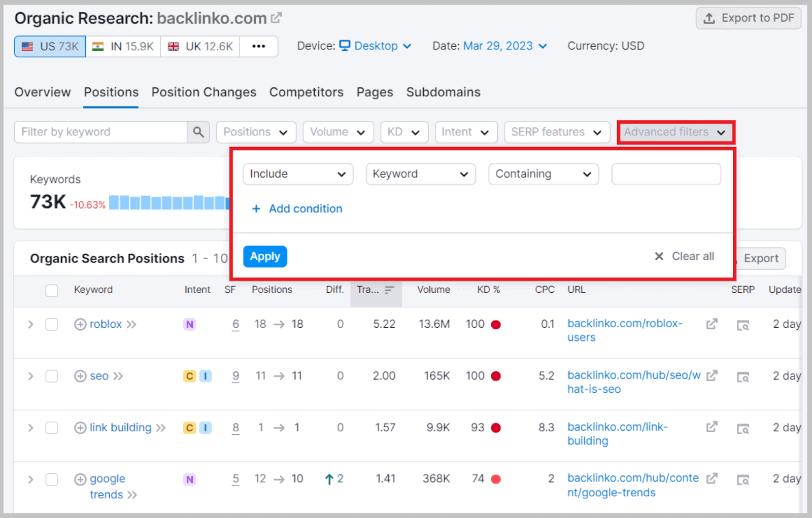Click the I intent badge for link building
The width and height of the screenshot is (812, 518).
[206, 428]
